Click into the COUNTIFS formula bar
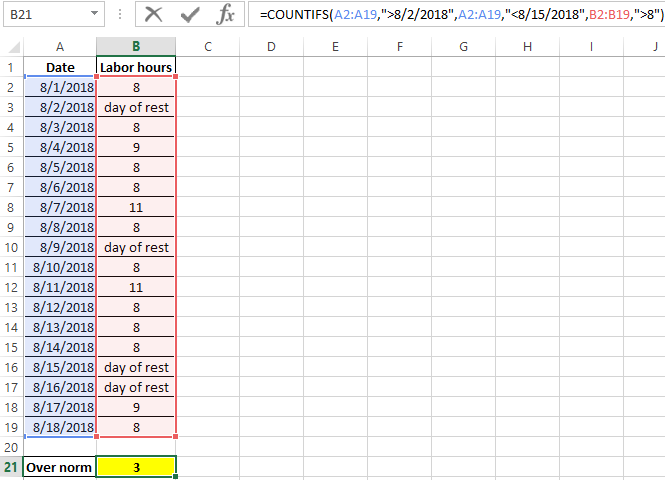Screen dimensions: 665x480 pyautogui.click(x=456, y=14)
